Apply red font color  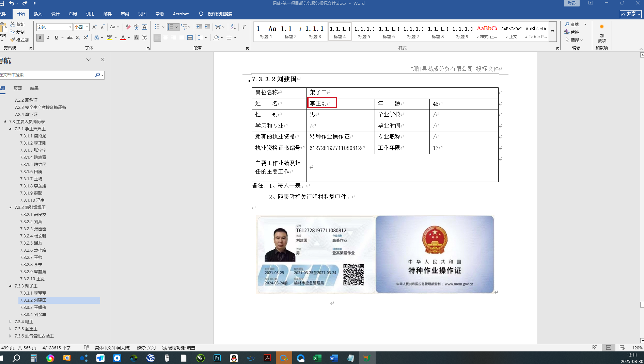123,37
